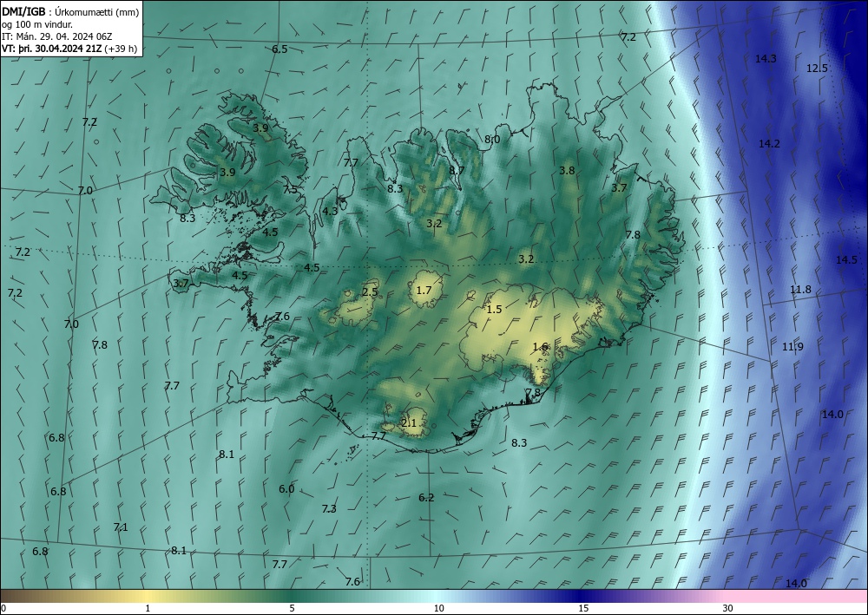868x615 pixels.
Task: Click the 1 tick on the colour scale
Action: pyautogui.click(x=148, y=609)
